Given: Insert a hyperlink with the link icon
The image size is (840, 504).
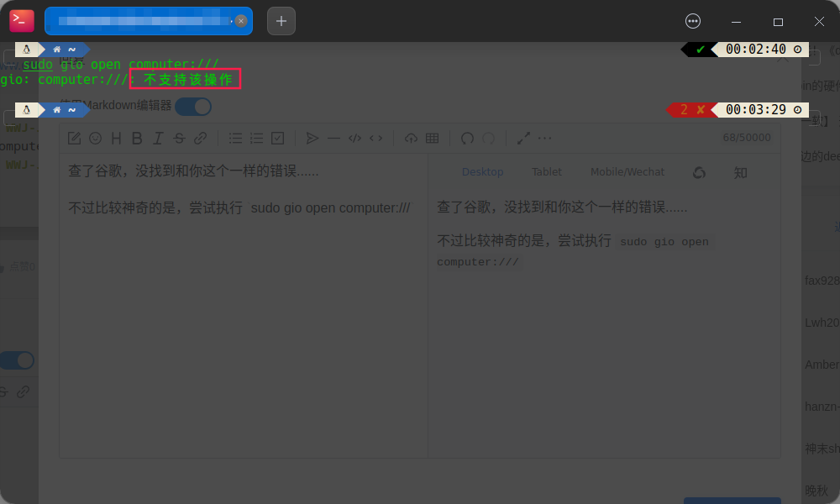Looking at the screenshot, I should tap(200, 138).
